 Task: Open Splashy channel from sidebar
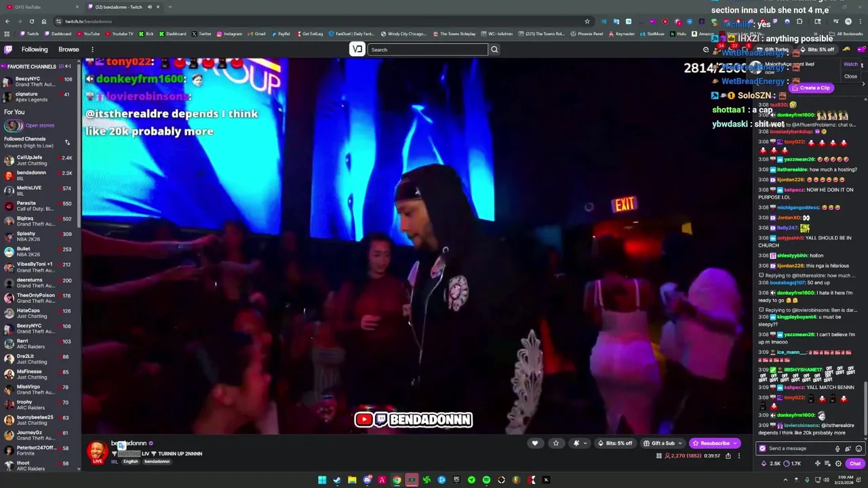coord(39,237)
